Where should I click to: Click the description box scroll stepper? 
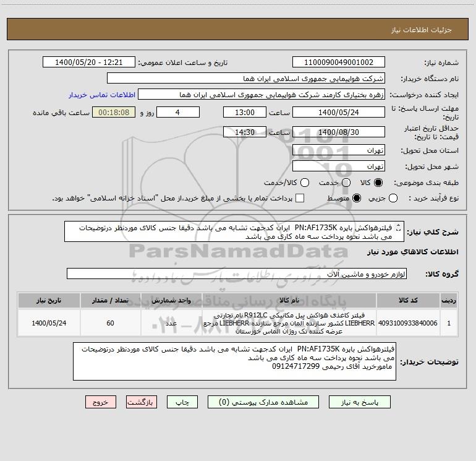click(398, 227)
